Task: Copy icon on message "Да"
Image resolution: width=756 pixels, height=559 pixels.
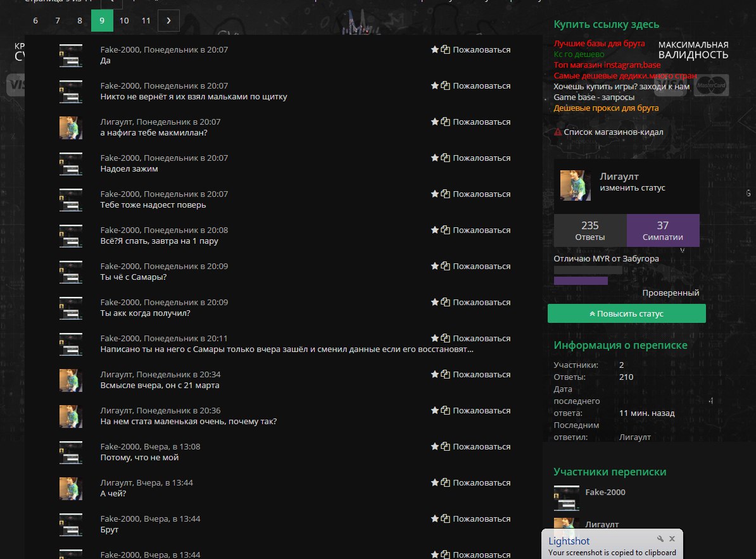Action: (446, 49)
